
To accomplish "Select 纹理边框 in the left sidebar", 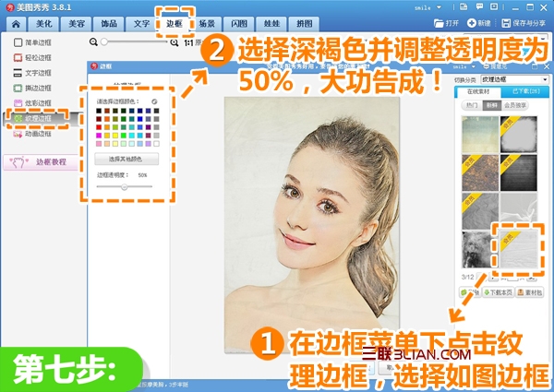I will point(33,118).
